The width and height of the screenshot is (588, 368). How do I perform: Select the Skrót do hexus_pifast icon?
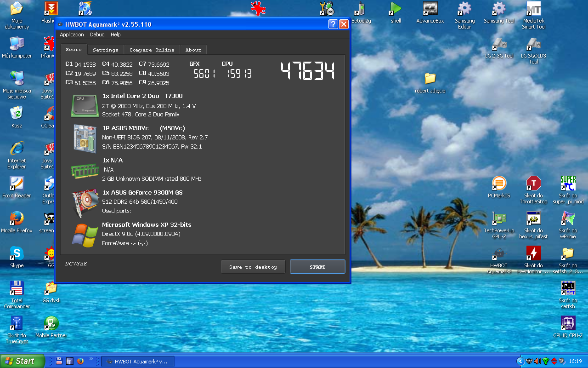pos(533,225)
